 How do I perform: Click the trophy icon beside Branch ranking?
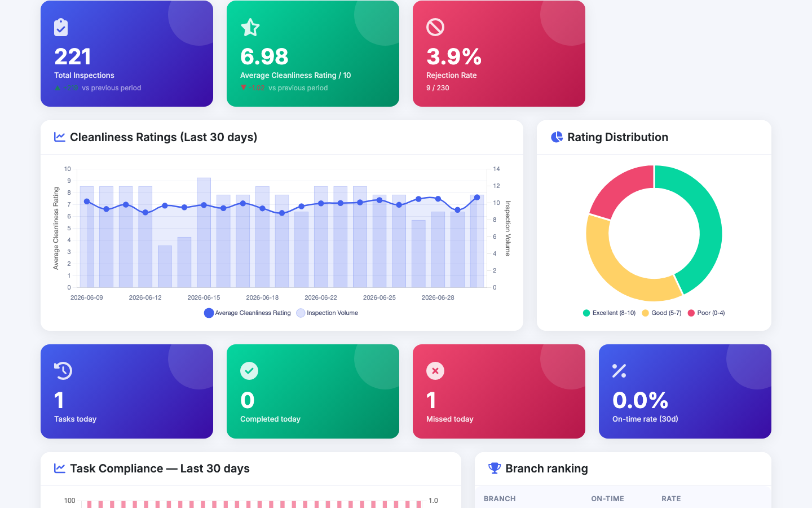(x=495, y=468)
